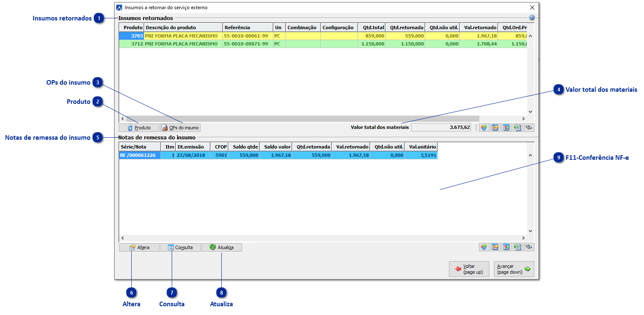Click reference cell 55-0010-00071-99
This screenshot has width=644, height=315.
(248, 44)
